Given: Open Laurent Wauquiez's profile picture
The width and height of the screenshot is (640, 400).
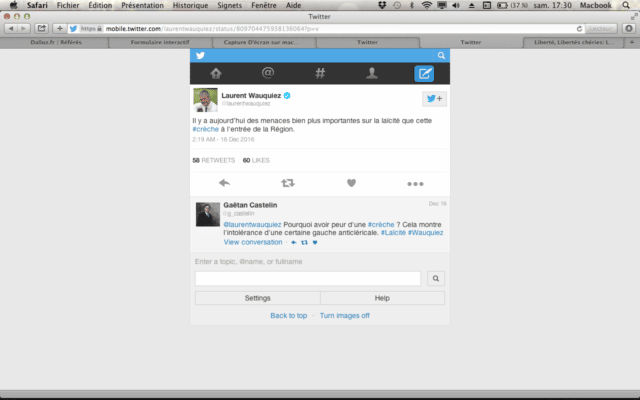Looking at the screenshot, I should click(205, 100).
